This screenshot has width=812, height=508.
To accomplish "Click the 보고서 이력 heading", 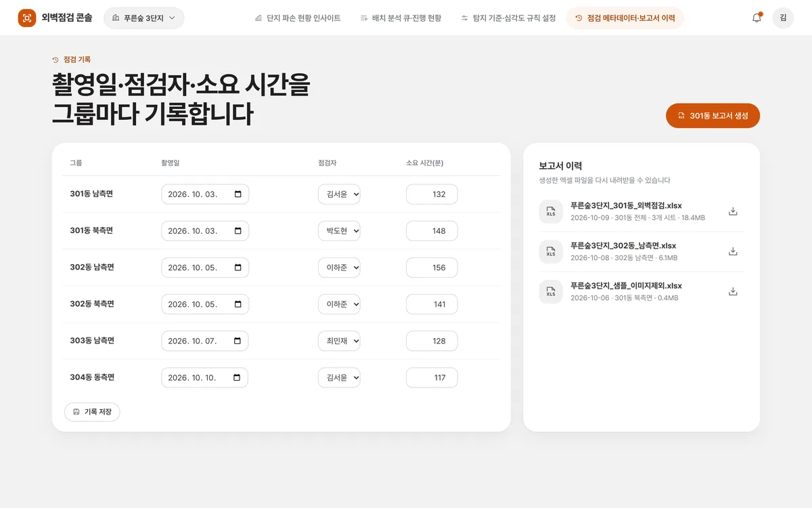I will coord(560,166).
